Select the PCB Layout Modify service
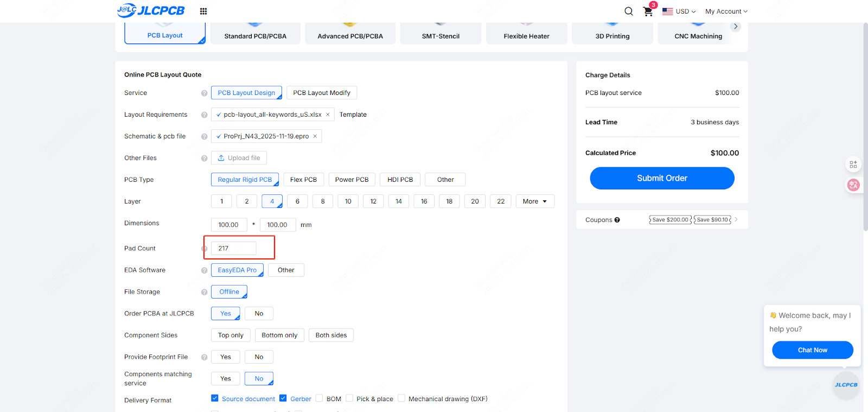Image resolution: width=868 pixels, height=412 pixels. tap(322, 93)
